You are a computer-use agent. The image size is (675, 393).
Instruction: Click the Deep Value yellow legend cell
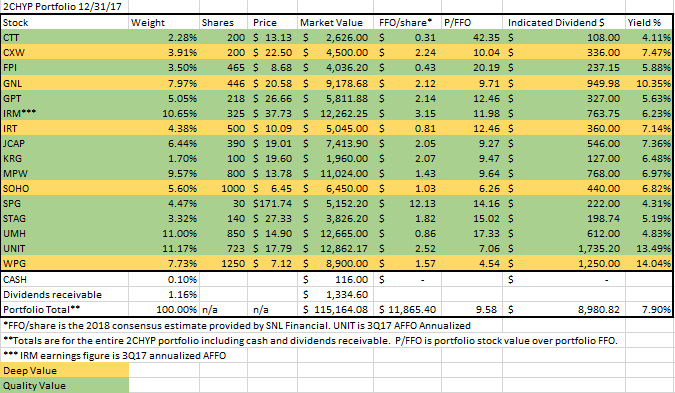pos(65,371)
